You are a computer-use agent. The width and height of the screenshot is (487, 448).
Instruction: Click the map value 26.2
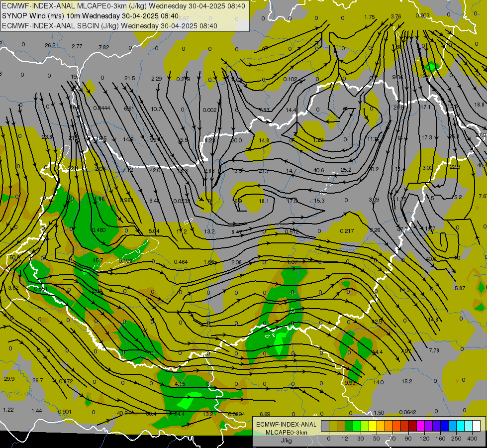[x=50, y=45]
